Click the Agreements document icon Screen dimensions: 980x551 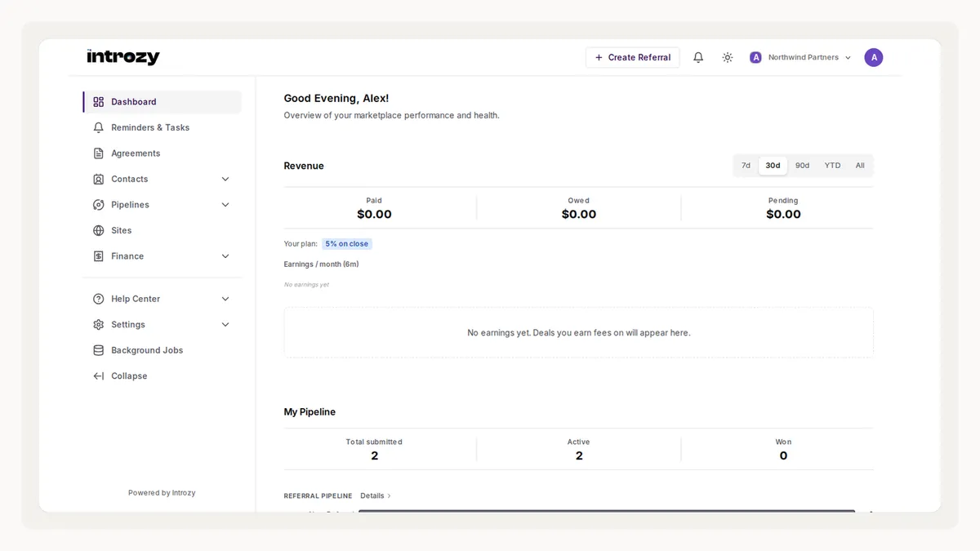[98, 153]
